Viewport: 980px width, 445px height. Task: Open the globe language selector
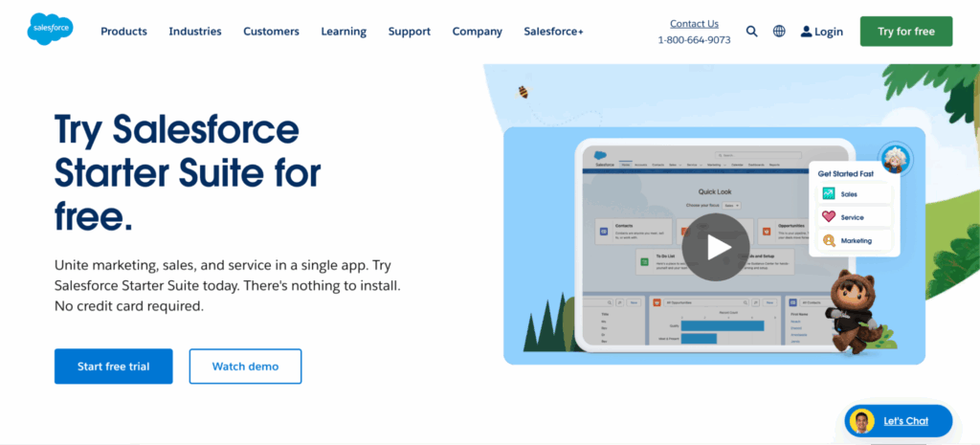[779, 32]
